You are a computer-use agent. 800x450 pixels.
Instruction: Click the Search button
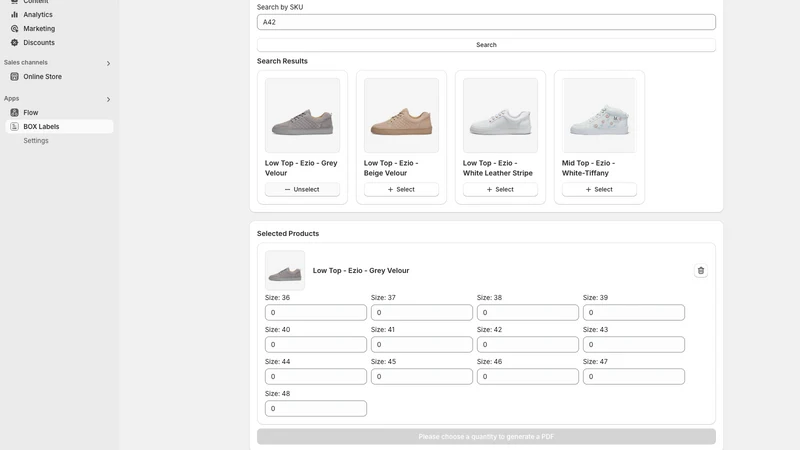[x=486, y=45]
